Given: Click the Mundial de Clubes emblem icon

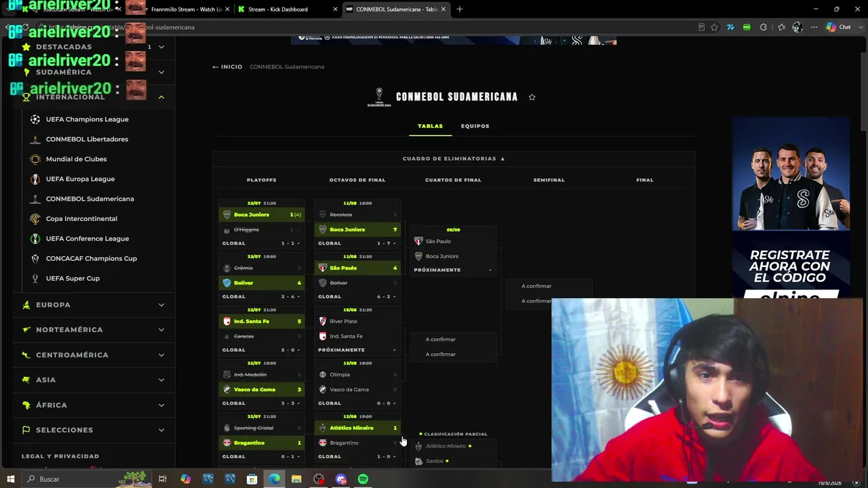Looking at the screenshot, I should pyautogui.click(x=35, y=159).
